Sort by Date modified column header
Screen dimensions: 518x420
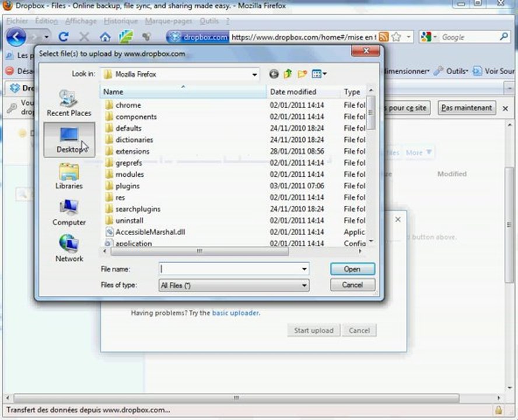[303, 92]
